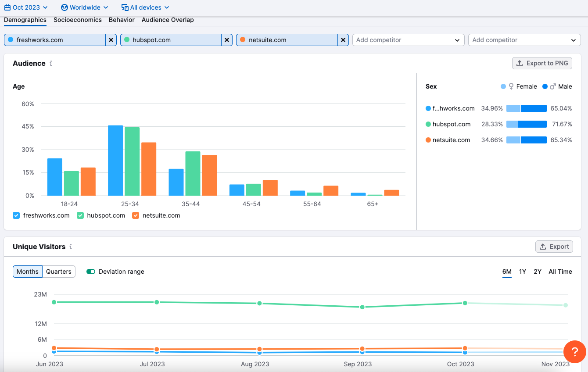The width and height of the screenshot is (588, 372).
Task: Switch to the Behavior tab
Action: pyautogui.click(x=122, y=20)
